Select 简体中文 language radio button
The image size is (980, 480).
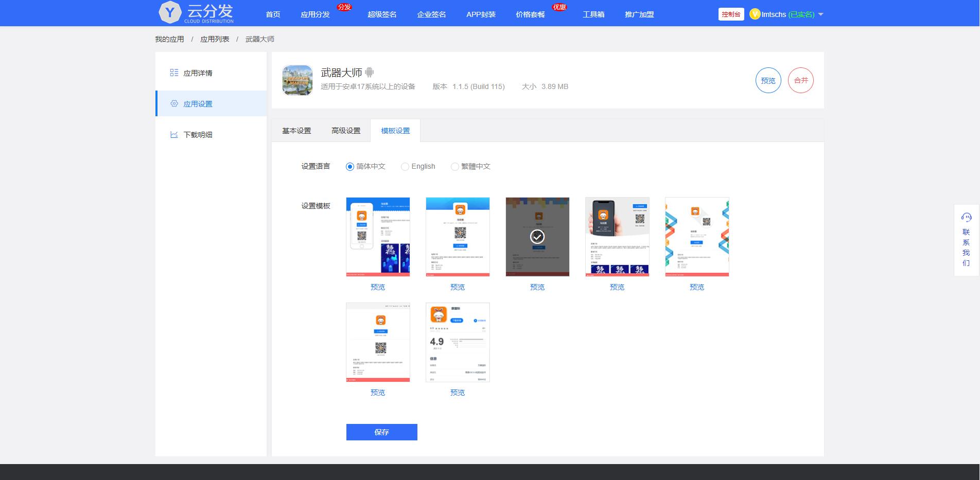click(x=350, y=167)
